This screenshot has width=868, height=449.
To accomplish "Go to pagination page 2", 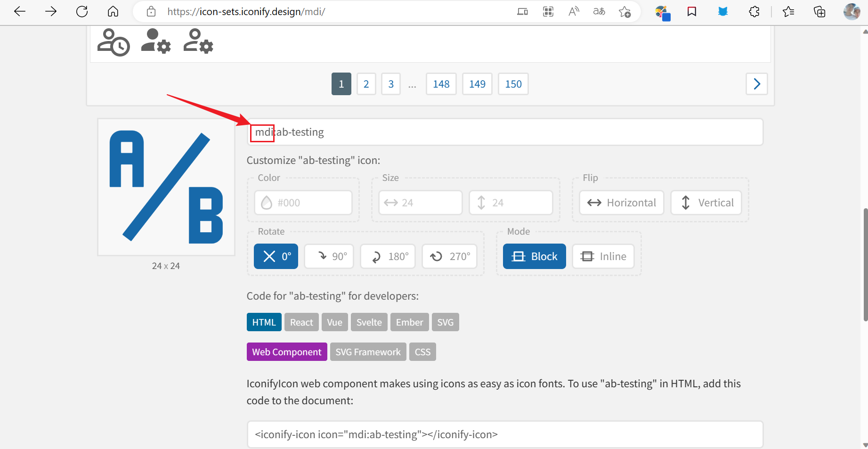I will point(366,84).
